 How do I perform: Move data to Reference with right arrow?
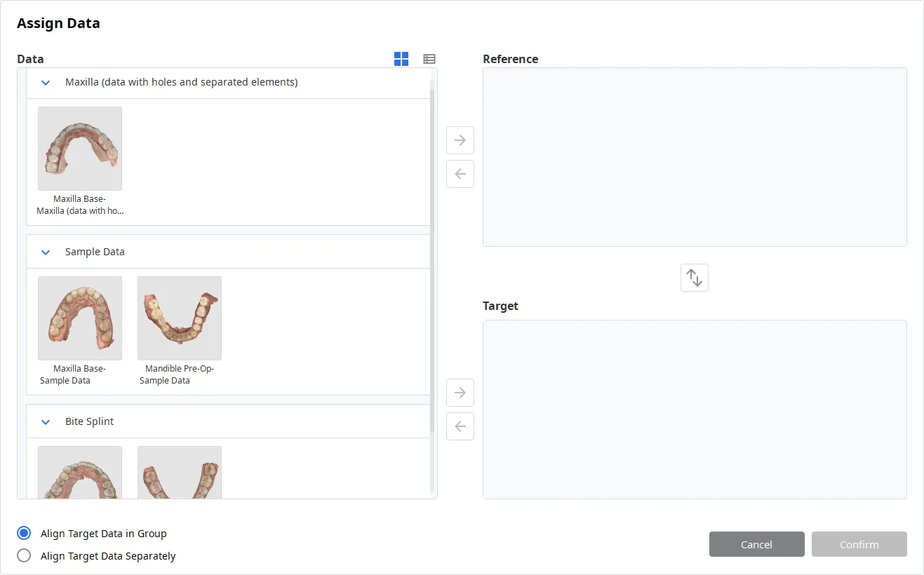[x=460, y=140]
